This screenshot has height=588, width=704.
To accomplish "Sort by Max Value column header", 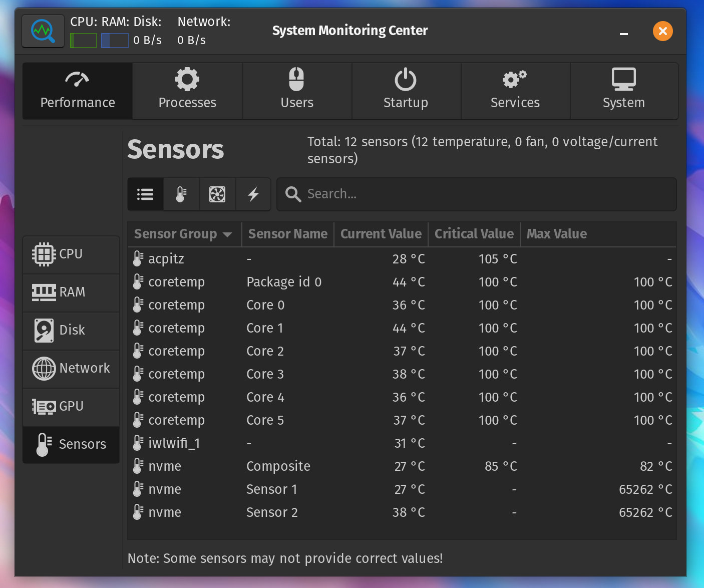I will coord(556,234).
